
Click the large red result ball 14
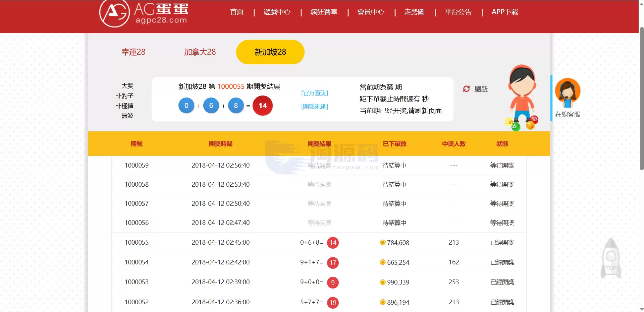click(x=263, y=106)
